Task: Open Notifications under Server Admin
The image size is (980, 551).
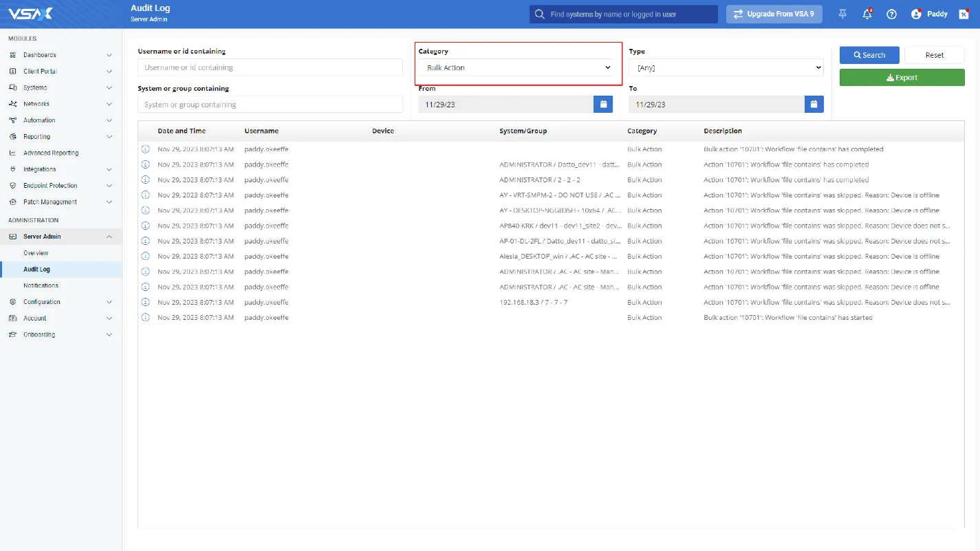Action: click(x=41, y=285)
